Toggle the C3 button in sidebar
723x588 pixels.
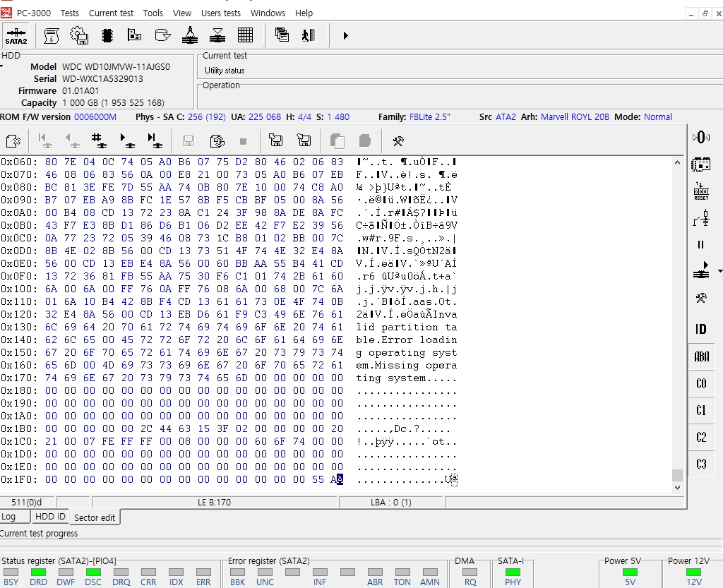[700, 464]
